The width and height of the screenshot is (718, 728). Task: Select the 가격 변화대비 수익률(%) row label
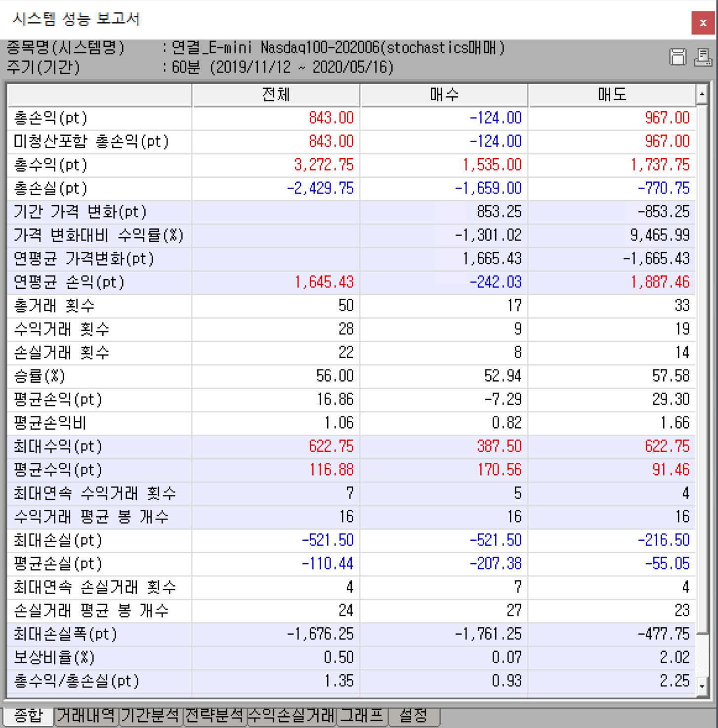[99, 236]
